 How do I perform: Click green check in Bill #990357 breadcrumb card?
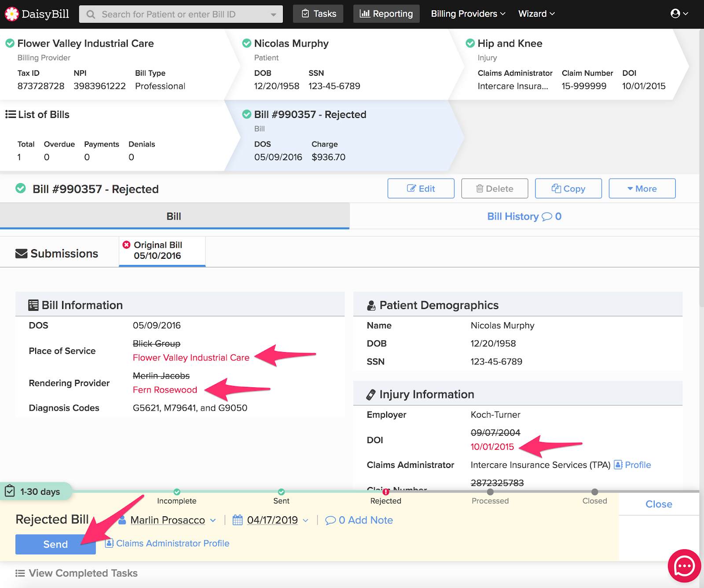point(247,114)
